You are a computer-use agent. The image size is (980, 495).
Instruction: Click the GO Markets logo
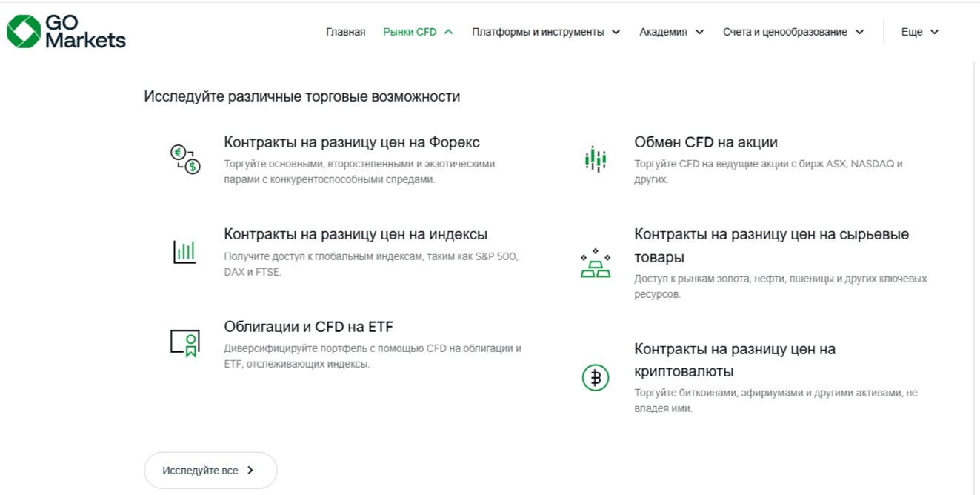[67, 32]
